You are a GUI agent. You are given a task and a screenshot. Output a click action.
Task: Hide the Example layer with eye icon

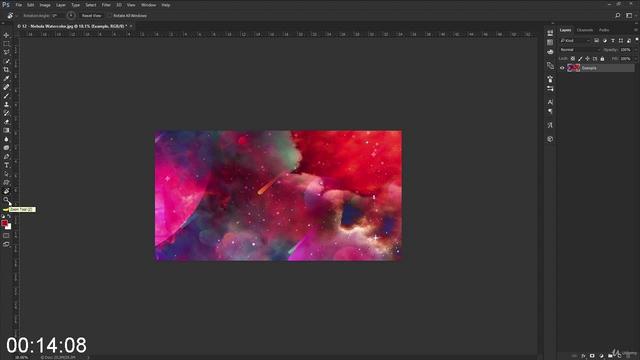[562, 68]
